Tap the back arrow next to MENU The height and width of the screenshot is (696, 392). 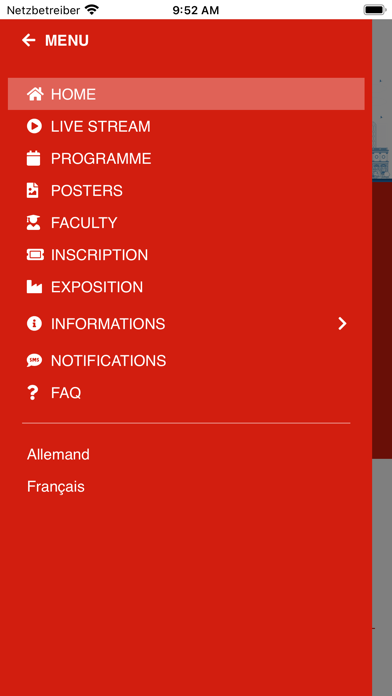pyautogui.click(x=28, y=40)
